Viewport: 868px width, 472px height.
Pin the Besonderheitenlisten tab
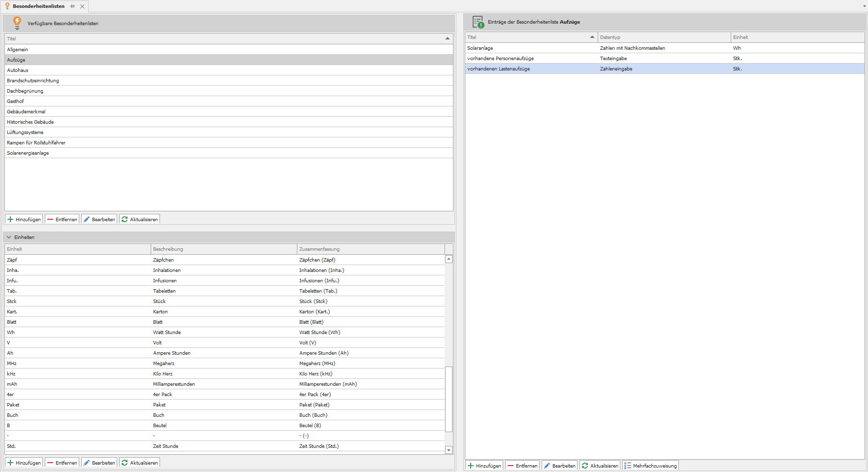tap(72, 6)
